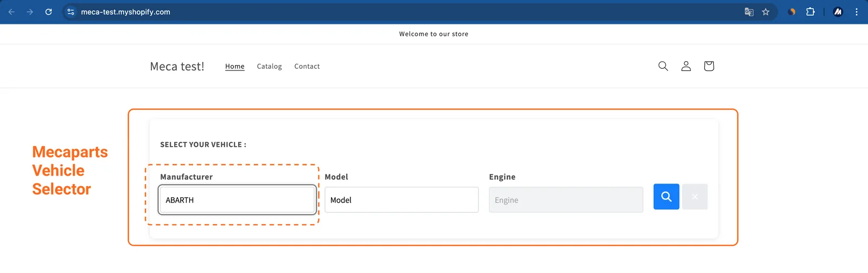Reload the current page
868x273 pixels.
48,12
